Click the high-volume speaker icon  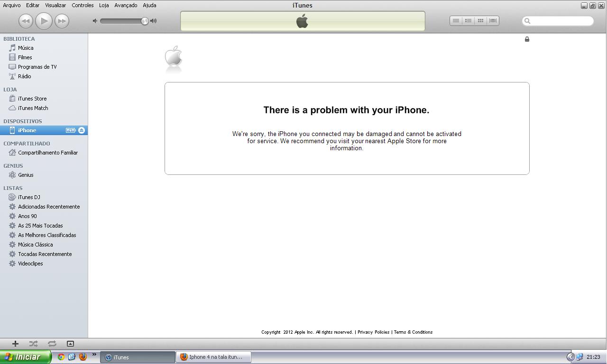point(153,21)
